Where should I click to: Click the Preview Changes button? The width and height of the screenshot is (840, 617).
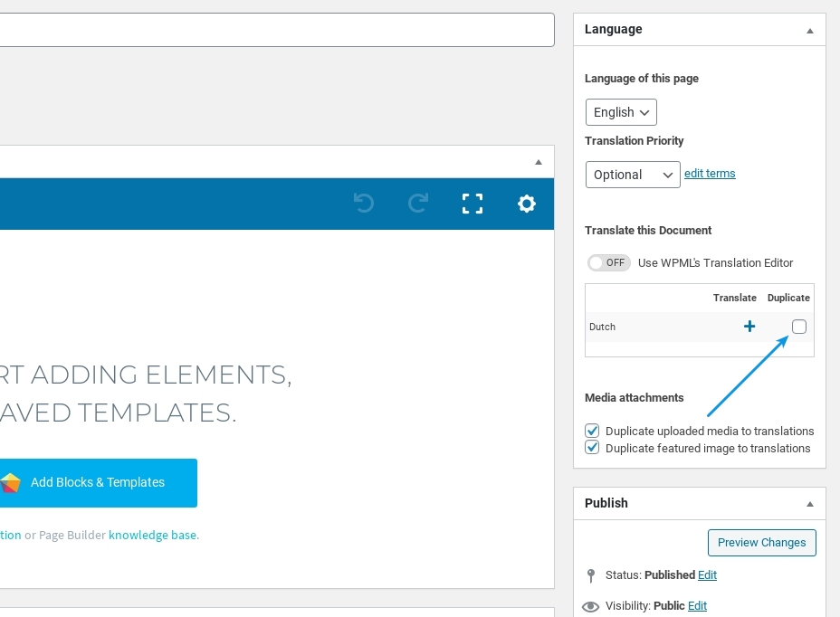[761, 543]
